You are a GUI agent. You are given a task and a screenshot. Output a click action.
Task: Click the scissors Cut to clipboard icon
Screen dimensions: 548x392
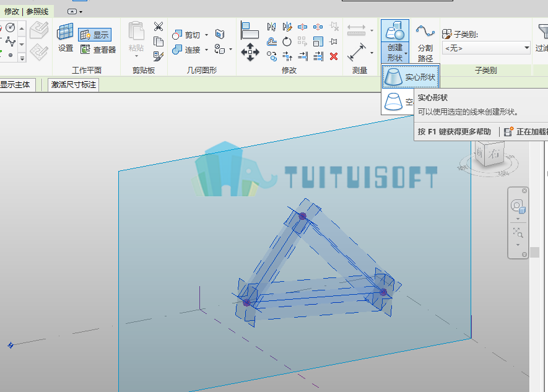tap(159, 27)
